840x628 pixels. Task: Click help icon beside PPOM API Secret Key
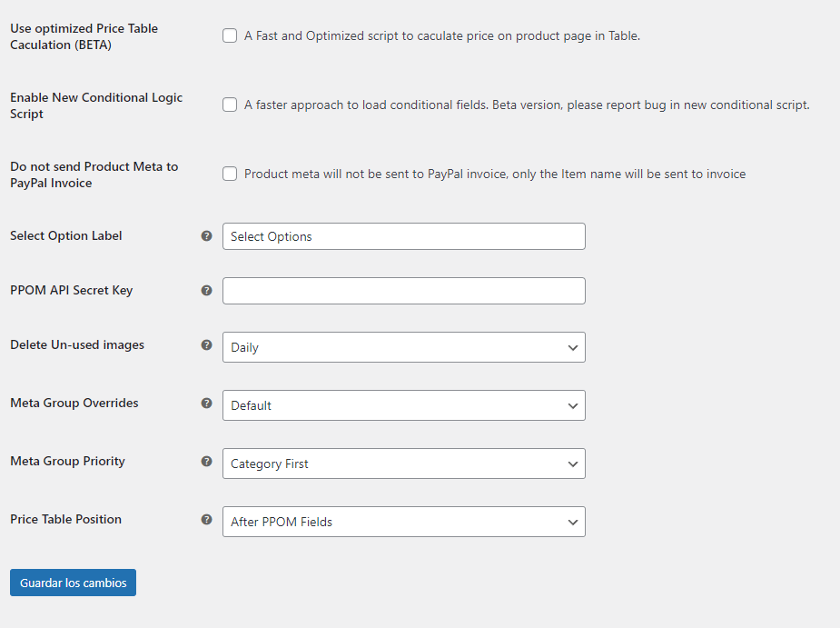[206, 290]
